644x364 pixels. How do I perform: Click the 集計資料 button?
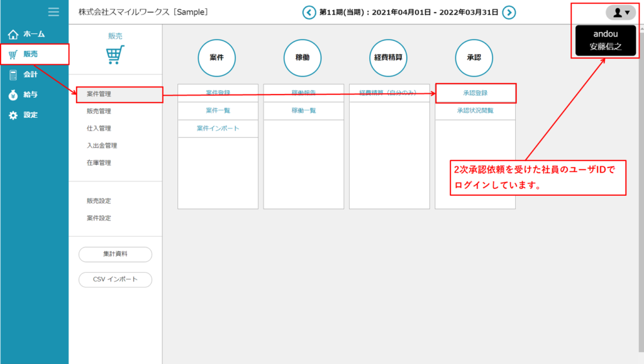pos(116,254)
